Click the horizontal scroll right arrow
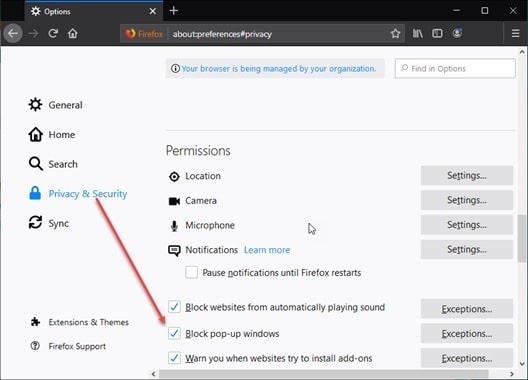Viewport: 528px width, 380px height. (x=512, y=374)
